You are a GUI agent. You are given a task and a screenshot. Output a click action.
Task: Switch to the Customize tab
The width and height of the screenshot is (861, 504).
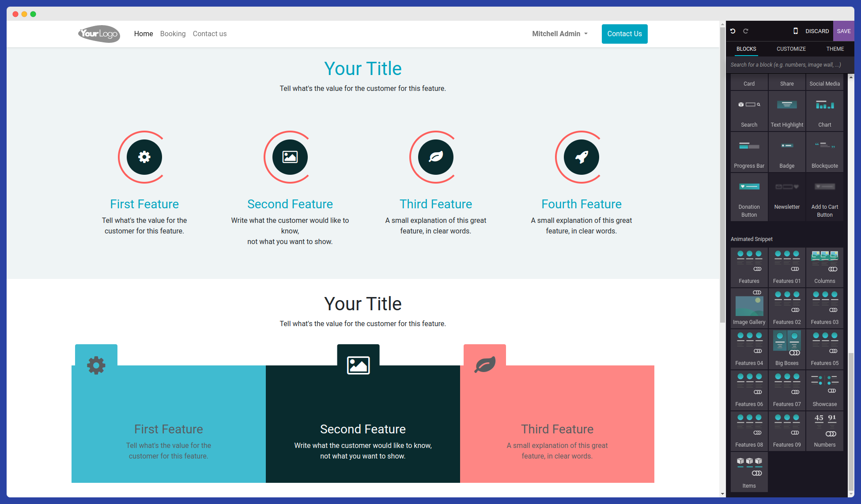click(x=791, y=49)
